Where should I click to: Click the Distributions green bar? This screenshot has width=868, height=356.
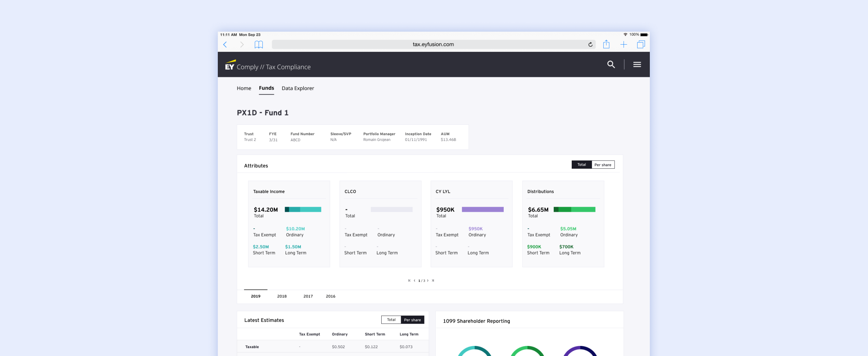click(x=575, y=209)
